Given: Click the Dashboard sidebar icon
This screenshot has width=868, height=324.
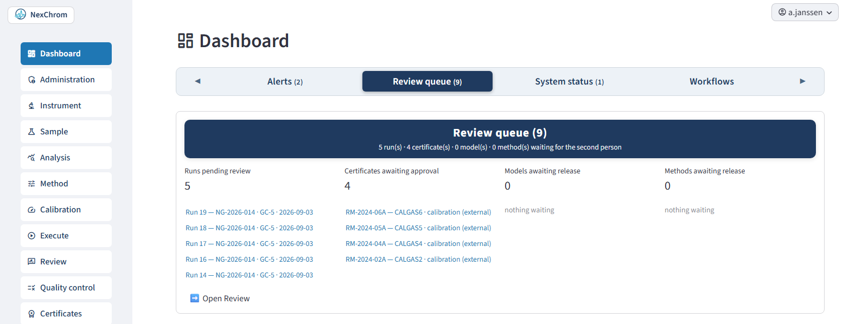Looking at the screenshot, I should (x=31, y=54).
